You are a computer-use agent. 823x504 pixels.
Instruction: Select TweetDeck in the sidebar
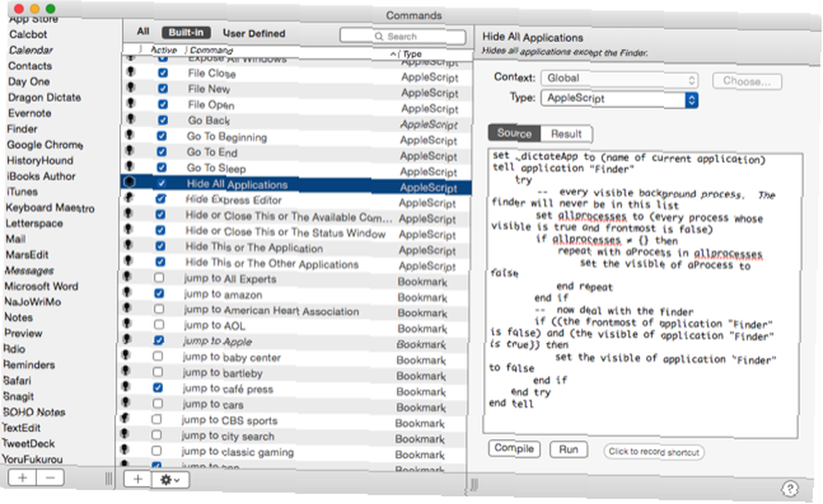28,443
